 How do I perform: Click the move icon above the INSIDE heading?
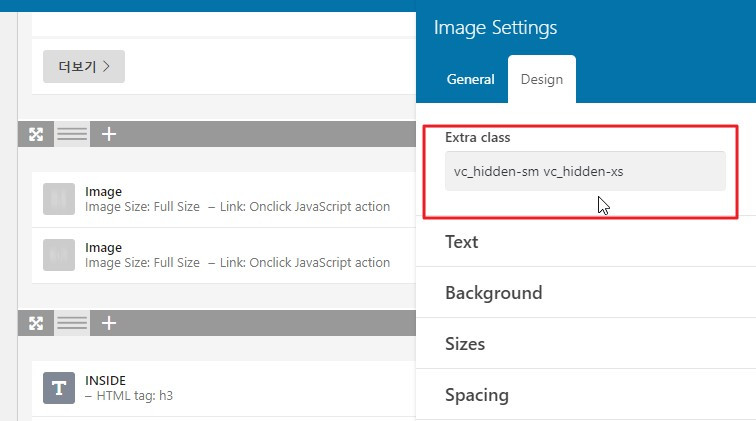[36, 323]
